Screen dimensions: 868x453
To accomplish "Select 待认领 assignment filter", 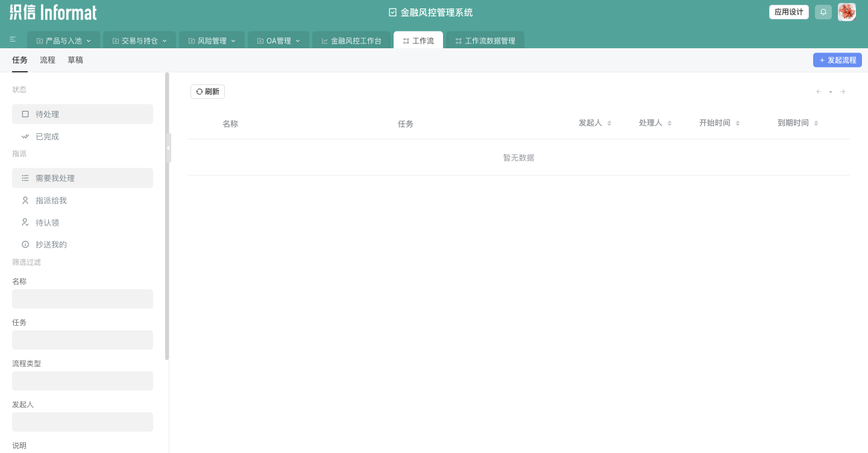I will [x=83, y=223].
